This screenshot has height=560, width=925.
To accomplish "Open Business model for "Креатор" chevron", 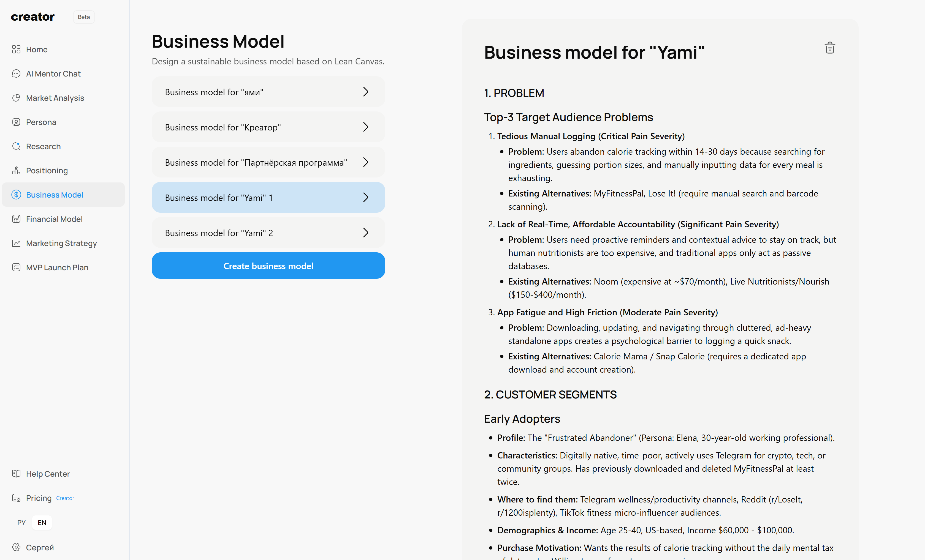I will 366,127.
